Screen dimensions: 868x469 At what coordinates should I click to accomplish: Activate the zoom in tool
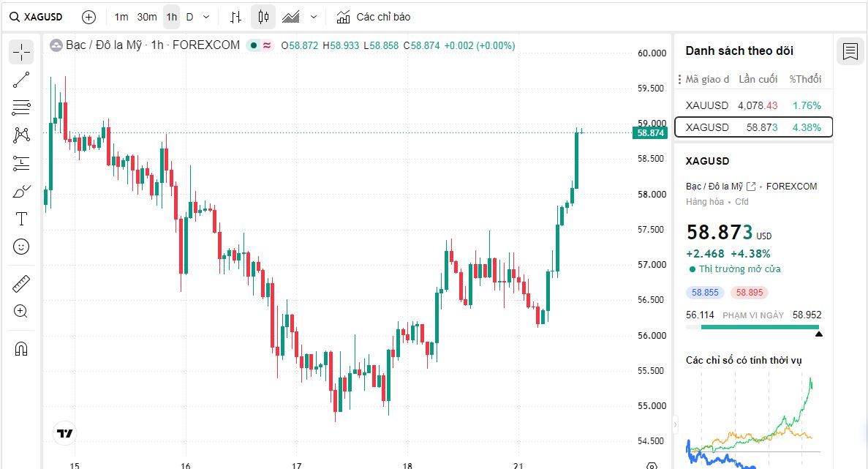(x=21, y=311)
